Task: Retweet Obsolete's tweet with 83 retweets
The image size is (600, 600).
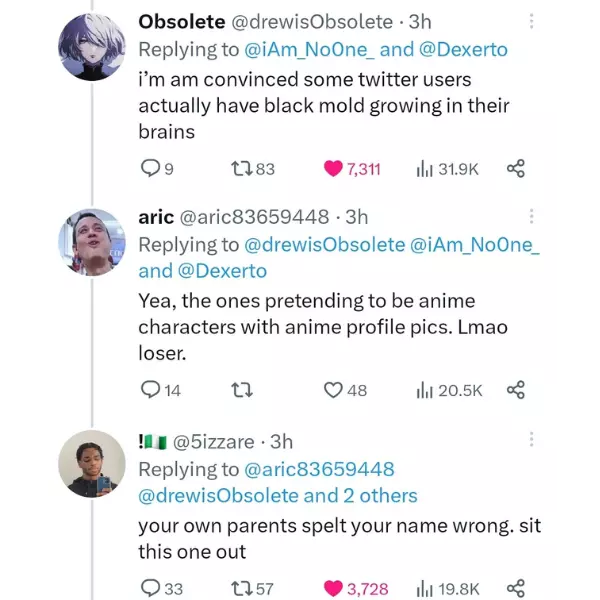Action: coord(242,169)
